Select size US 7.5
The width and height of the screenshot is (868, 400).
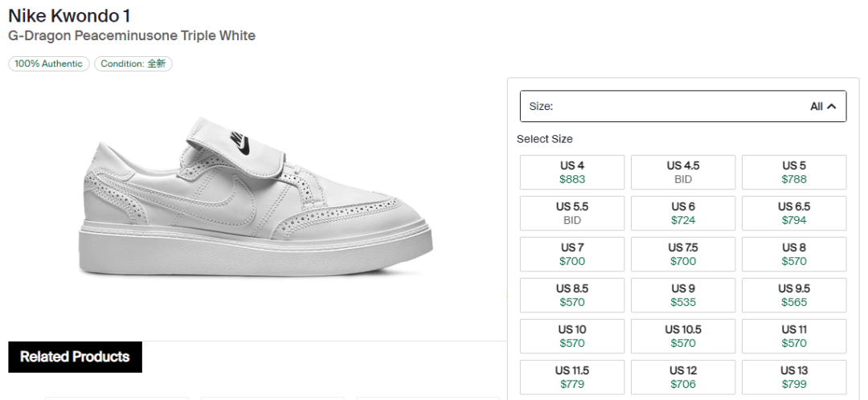pos(682,254)
